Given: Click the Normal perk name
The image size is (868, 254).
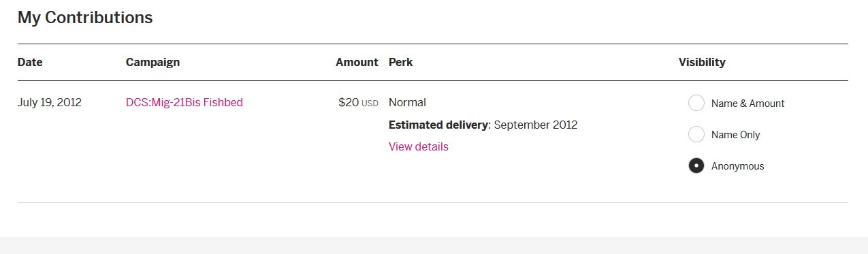Looking at the screenshot, I should tap(407, 102).
